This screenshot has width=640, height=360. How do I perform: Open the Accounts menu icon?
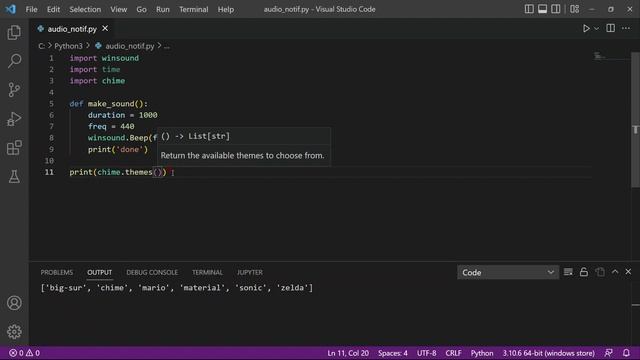[14, 303]
